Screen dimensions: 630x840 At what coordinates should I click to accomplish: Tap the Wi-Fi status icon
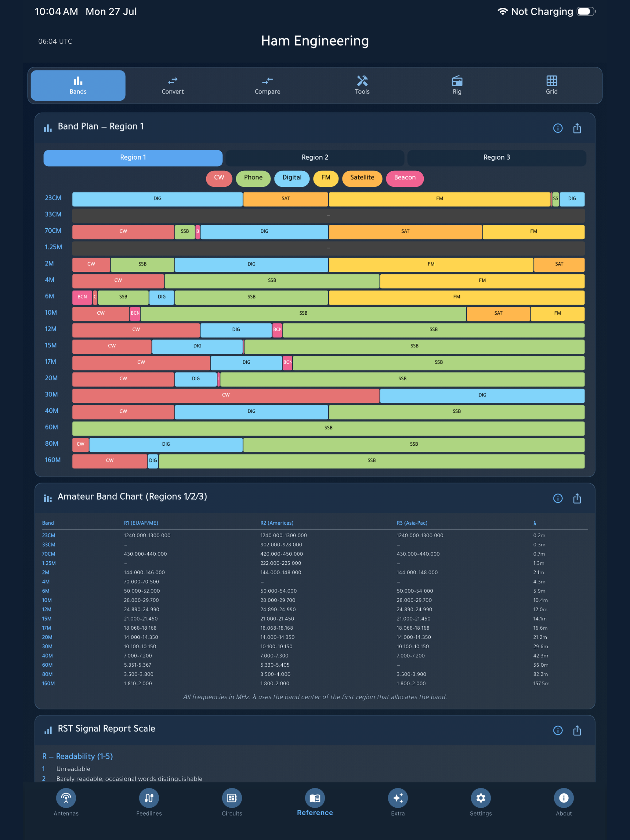(502, 11)
